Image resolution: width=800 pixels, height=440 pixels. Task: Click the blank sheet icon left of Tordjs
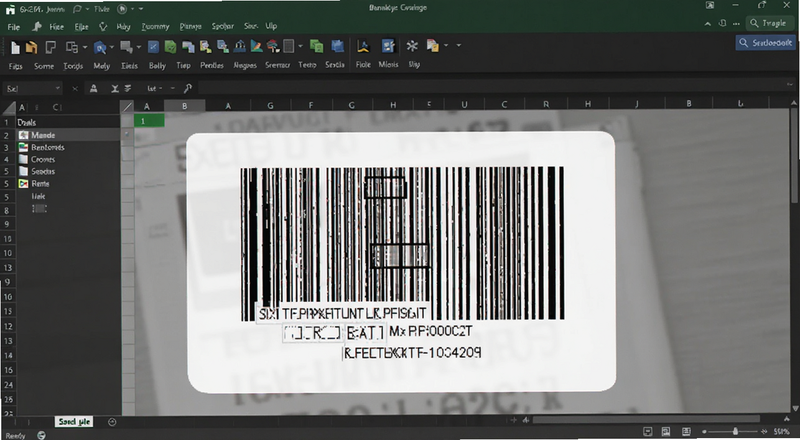coord(51,47)
